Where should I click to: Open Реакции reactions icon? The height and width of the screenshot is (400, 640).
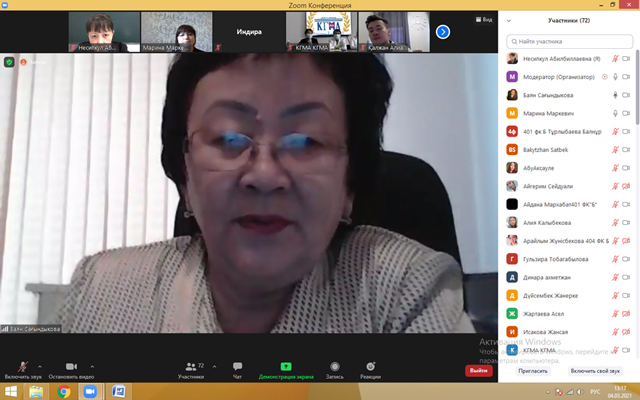coord(370,370)
